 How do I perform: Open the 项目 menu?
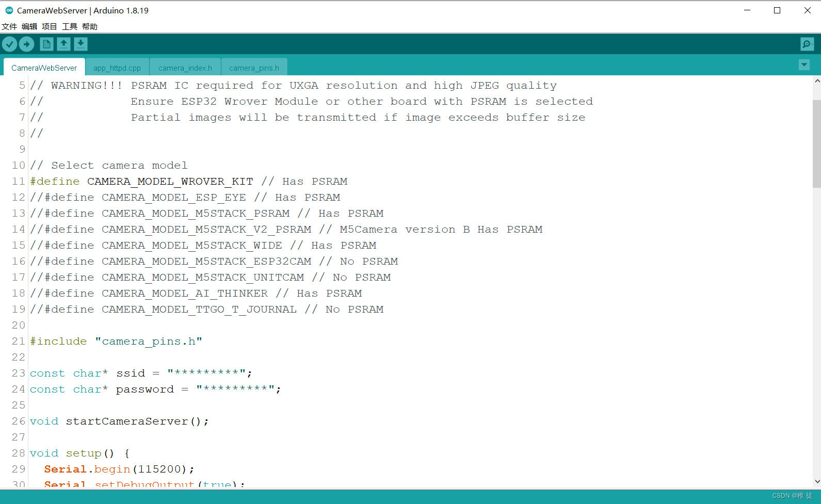[50, 27]
